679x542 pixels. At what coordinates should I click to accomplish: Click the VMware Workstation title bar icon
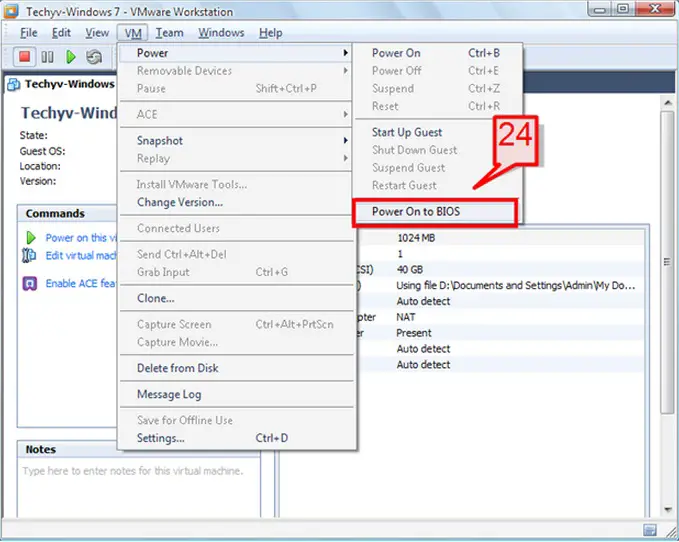(x=11, y=11)
